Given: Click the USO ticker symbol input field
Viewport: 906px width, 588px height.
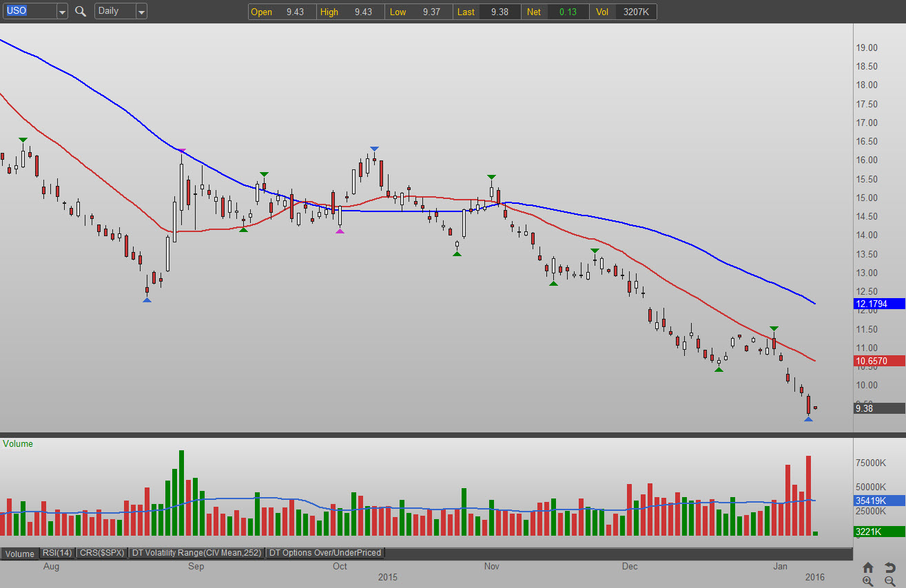Looking at the screenshot, I should [29, 11].
